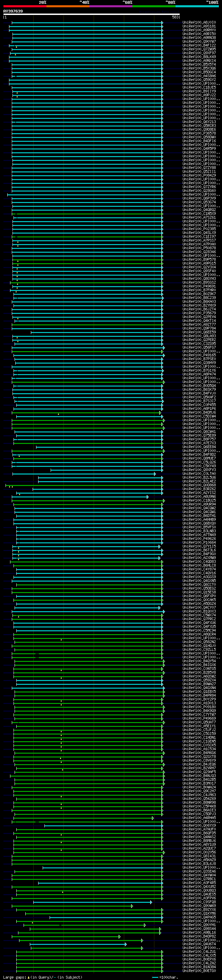Click the green ~80% identity legend segment

click(x=154, y=6)
